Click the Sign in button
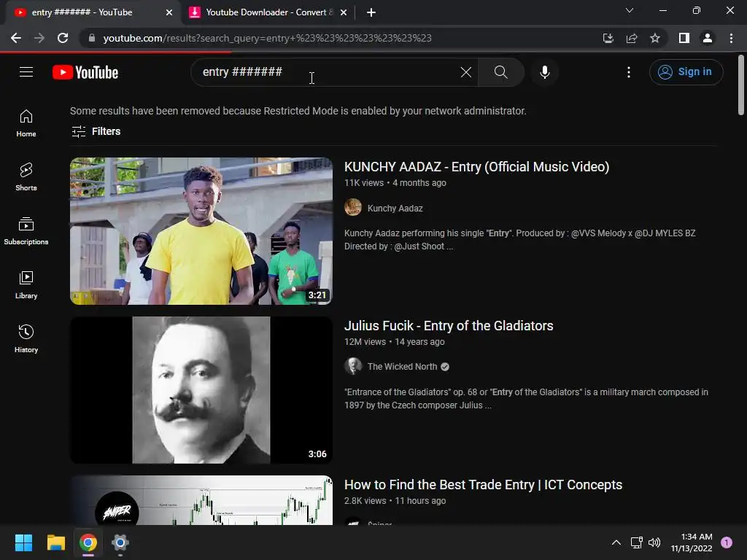This screenshot has height=560, width=747. 686,72
